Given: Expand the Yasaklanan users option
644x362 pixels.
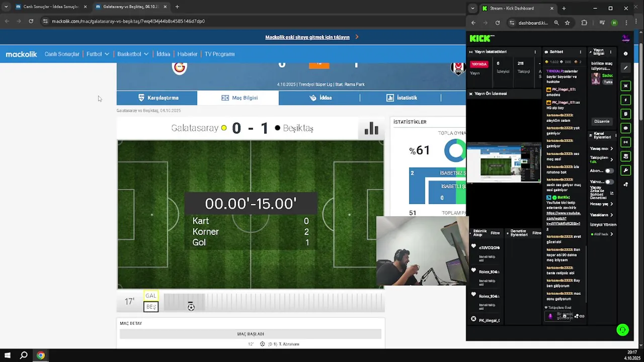Looking at the screenshot, I should [601, 215].
